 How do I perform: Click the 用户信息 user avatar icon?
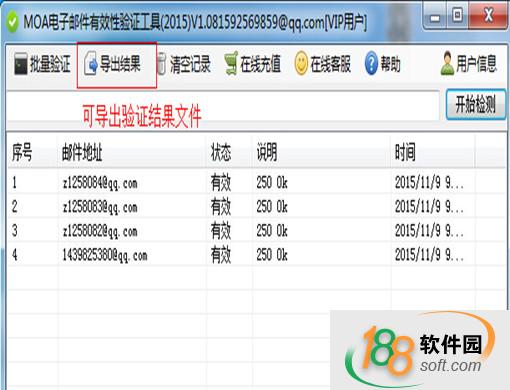coord(447,63)
